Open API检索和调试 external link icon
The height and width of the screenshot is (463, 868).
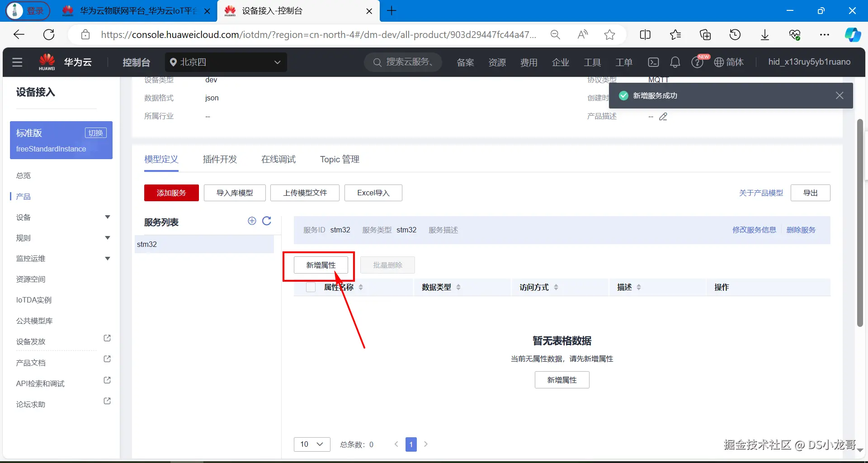107,380
